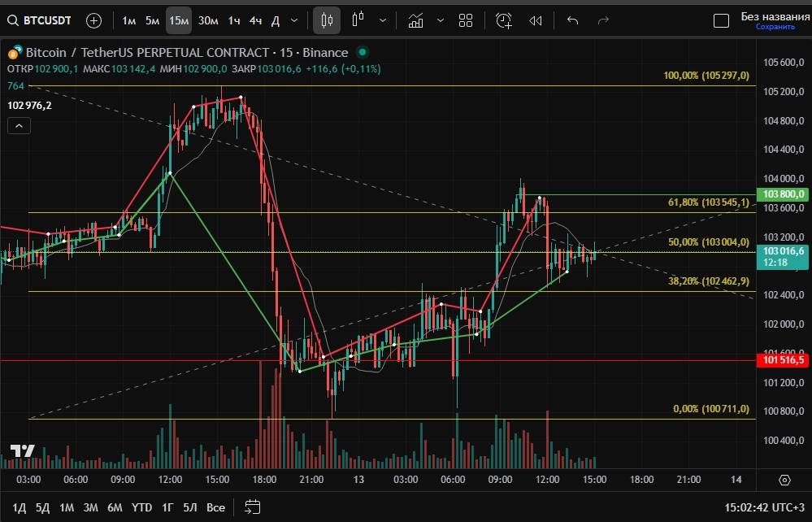Open the Indicators chart icon
The image size is (812, 522).
pyautogui.click(x=415, y=20)
